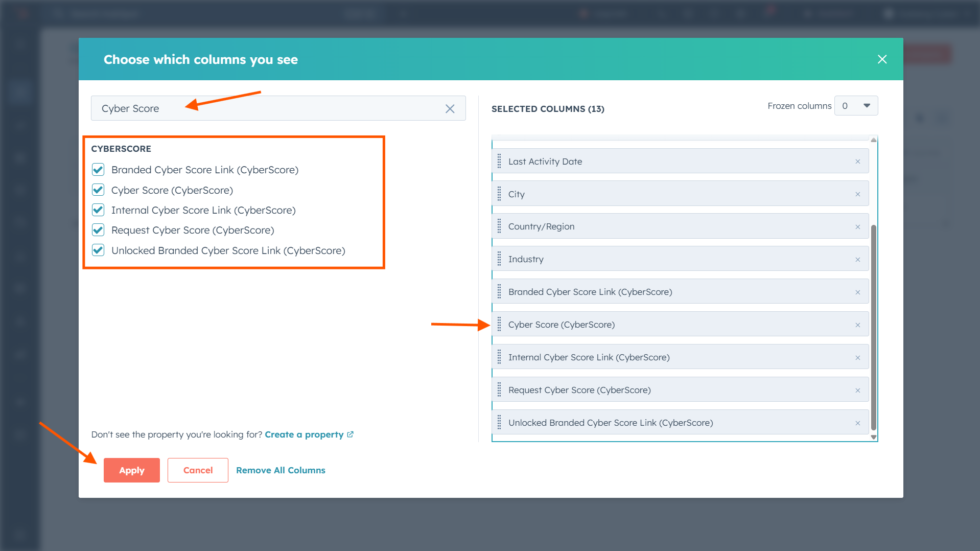Screen dimensions: 980x551
Task: Remove Industry column from selected
Action: [x=858, y=260]
